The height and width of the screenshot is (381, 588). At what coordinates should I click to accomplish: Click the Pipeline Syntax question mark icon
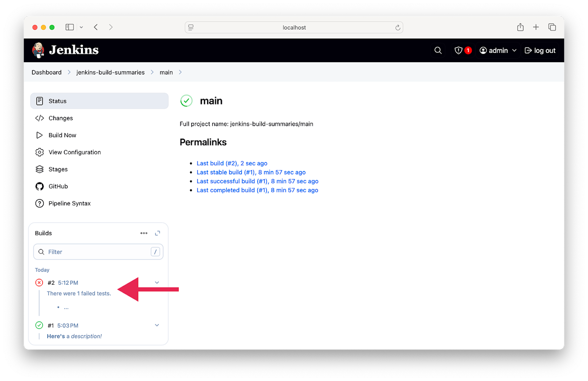pos(39,203)
